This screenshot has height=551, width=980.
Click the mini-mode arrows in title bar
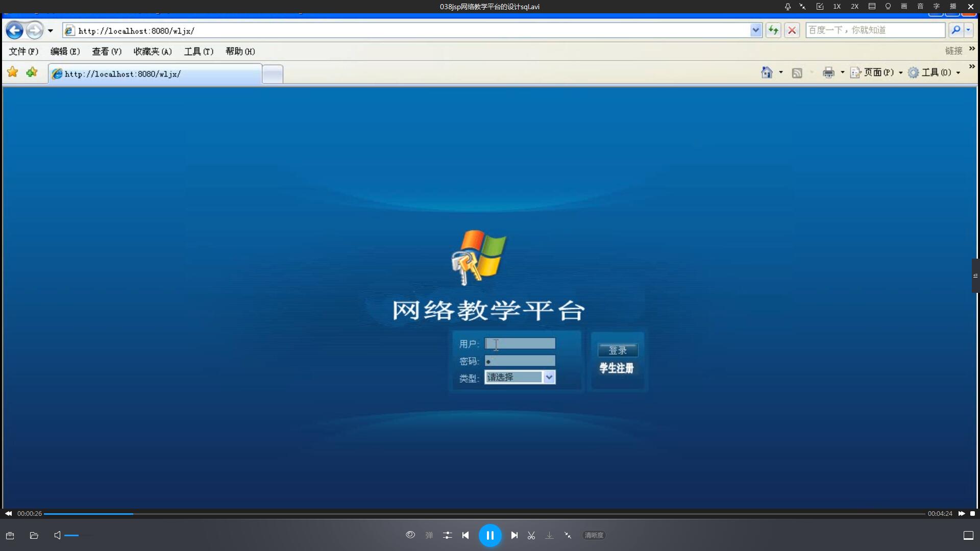coord(803,7)
